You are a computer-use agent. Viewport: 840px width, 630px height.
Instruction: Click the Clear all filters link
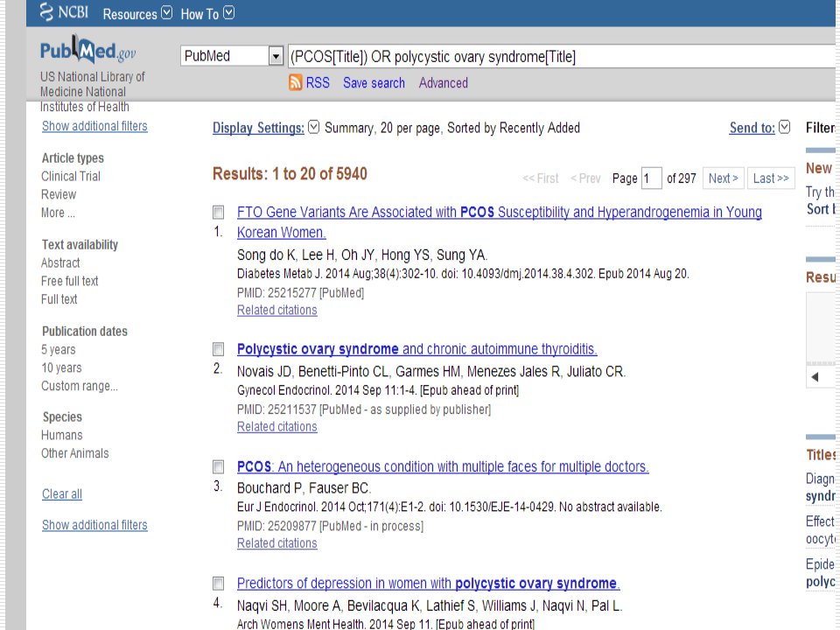tap(62, 493)
